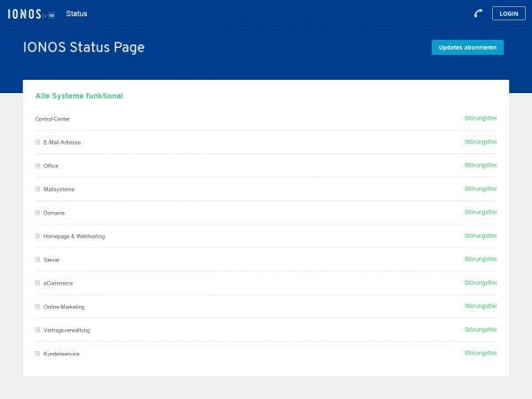The image size is (532, 399).
Task: Expand the Office section plus icon
Action: [x=37, y=166]
